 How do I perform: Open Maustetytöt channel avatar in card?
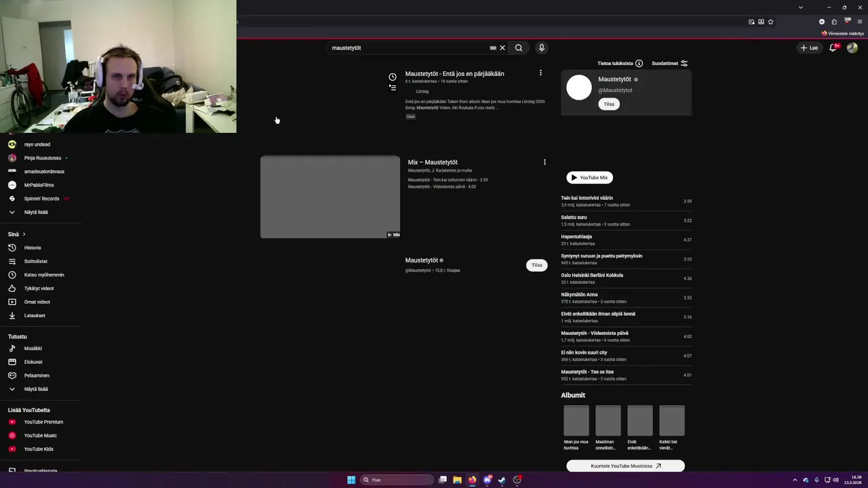click(579, 87)
